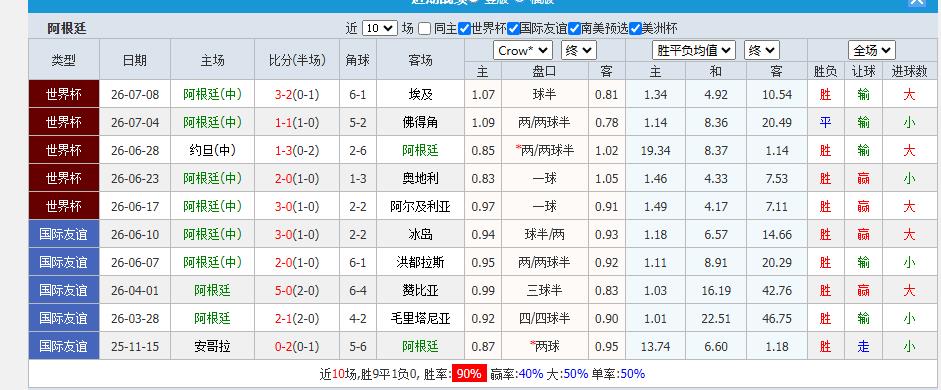Click the 盘口 column header
This screenshot has height=390, width=941.
click(544, 71)
